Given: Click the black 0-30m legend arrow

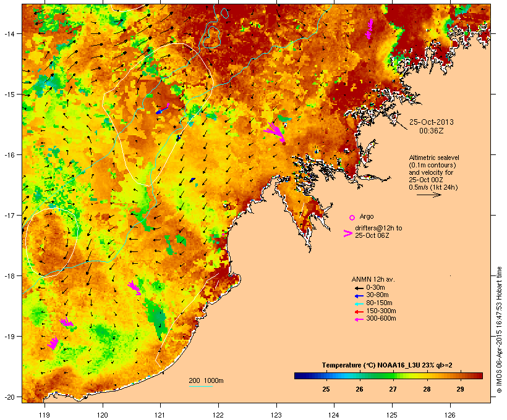Looking at the screenshot, I should coord(359,288).
